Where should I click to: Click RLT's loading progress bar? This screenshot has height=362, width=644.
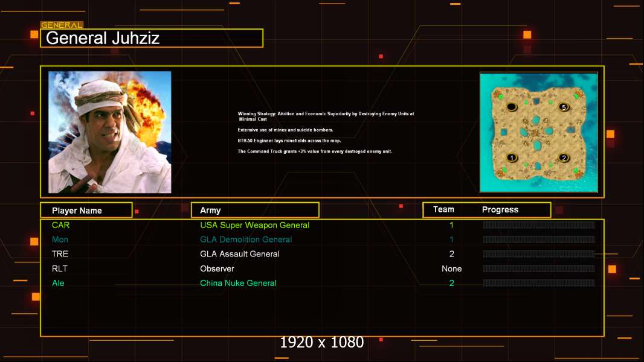[x=539, y=268]
